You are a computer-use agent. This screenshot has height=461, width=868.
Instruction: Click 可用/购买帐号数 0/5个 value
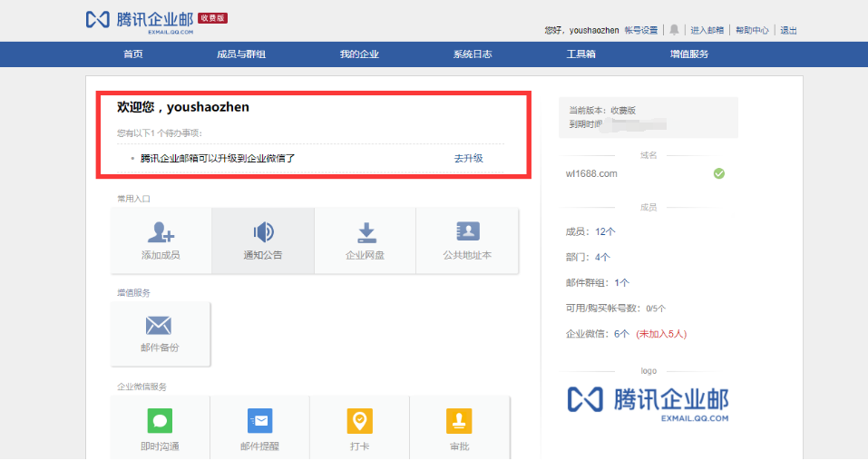click(656, 309)
